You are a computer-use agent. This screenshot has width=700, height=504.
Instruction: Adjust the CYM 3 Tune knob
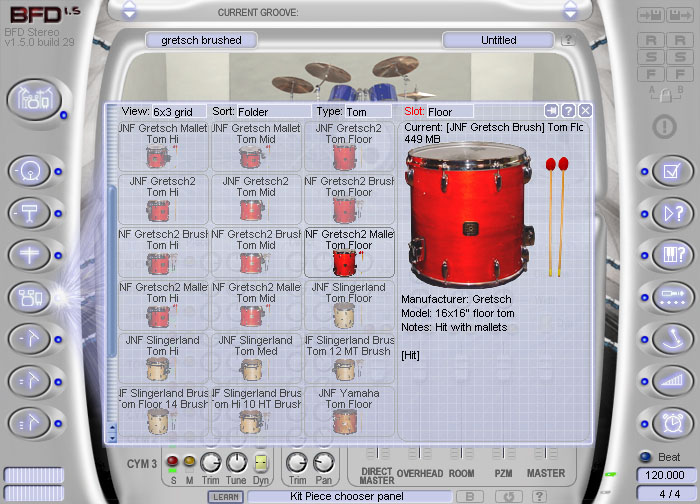[x=237, y=463]
